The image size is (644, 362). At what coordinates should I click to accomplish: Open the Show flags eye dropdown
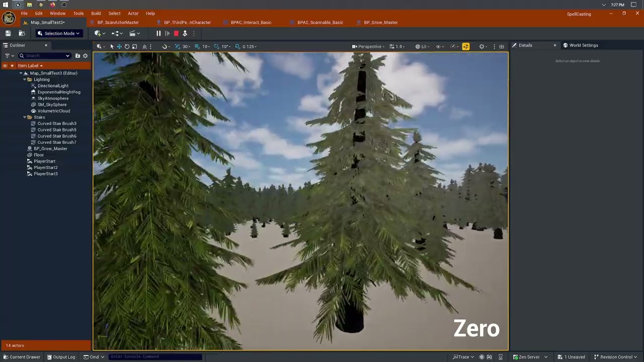[439, 46]
